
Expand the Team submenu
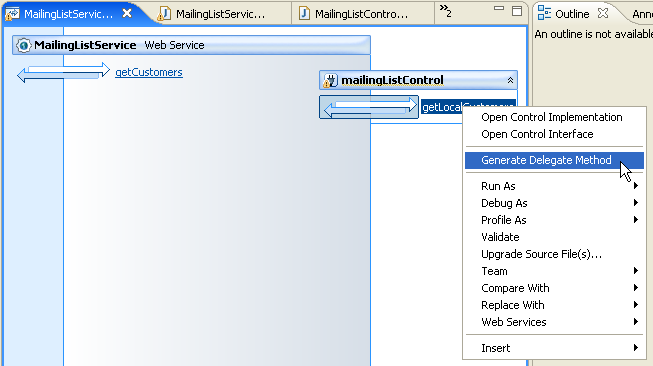point(554,271)
